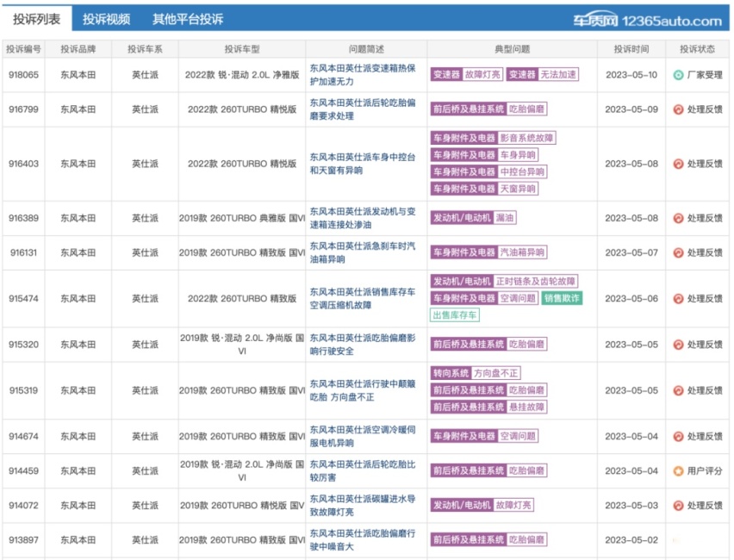Image resolution: width=734 pixels, height=560 pixels.
Task: Click the 处理反馈 status icon for 916403
Action: click(678, 164)
